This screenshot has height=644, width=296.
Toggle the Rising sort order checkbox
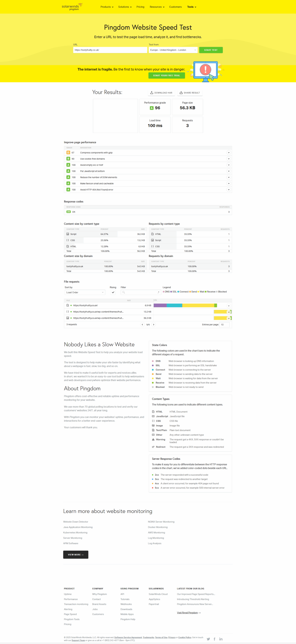[113, 292]
